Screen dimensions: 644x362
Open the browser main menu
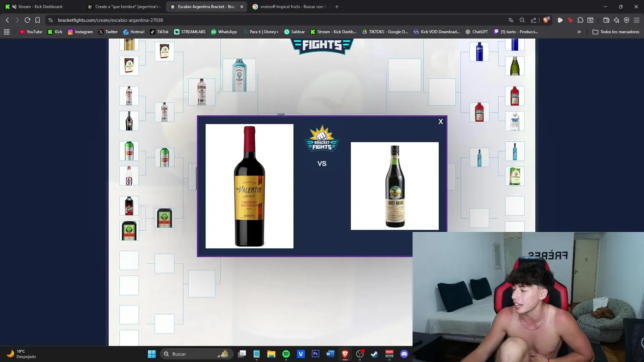tap(636, 20)
